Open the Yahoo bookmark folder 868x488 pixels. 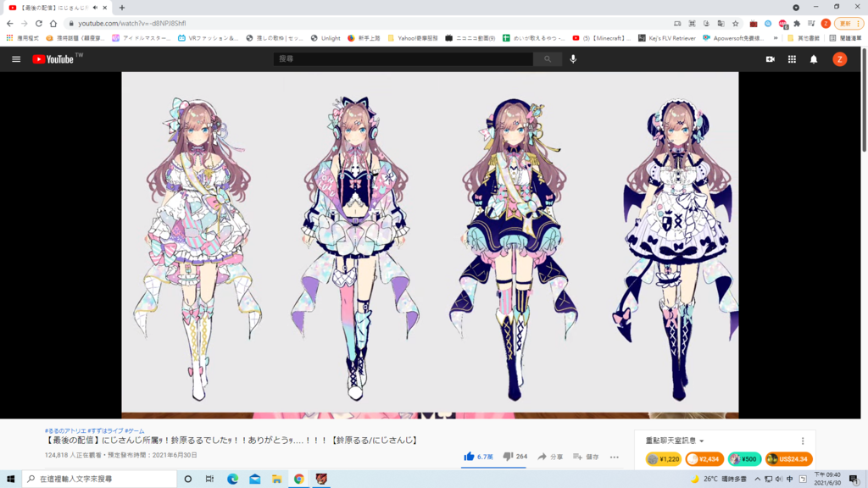413,38
